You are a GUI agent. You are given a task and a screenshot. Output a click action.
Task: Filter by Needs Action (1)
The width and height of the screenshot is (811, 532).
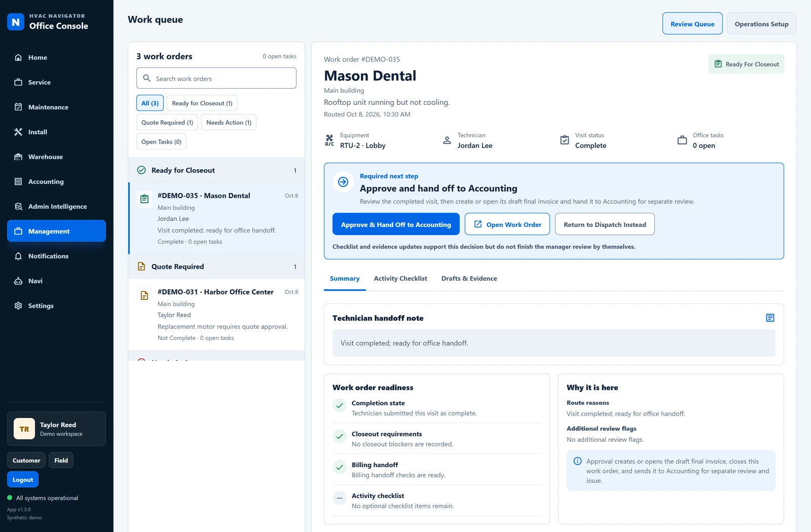229,122
